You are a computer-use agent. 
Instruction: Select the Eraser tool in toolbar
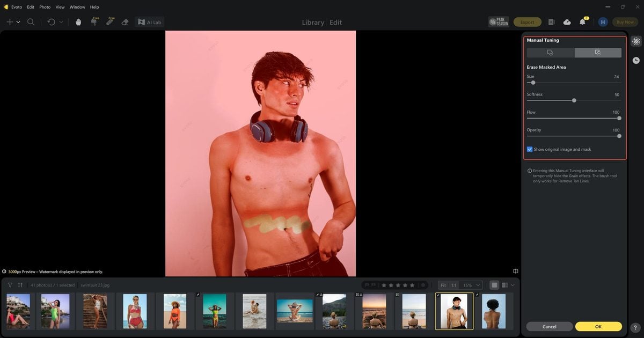coord(125,22)
